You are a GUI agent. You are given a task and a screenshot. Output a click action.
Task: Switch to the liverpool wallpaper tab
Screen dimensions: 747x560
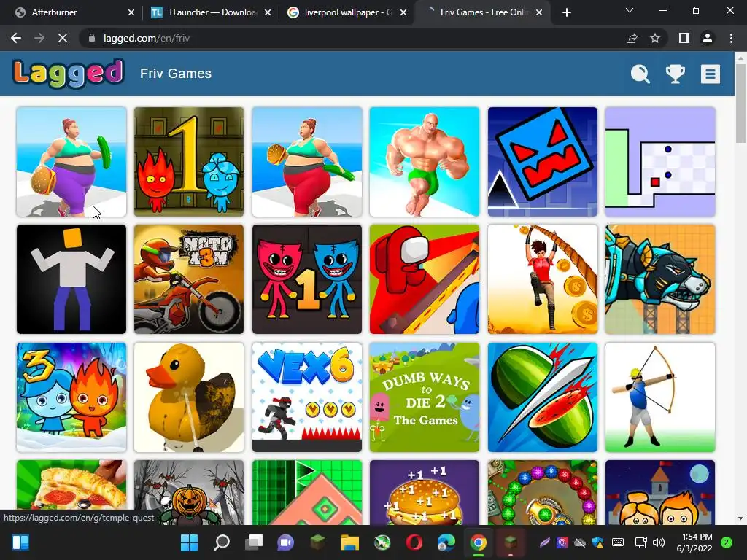pyautogui.click(x=347, y=12)
